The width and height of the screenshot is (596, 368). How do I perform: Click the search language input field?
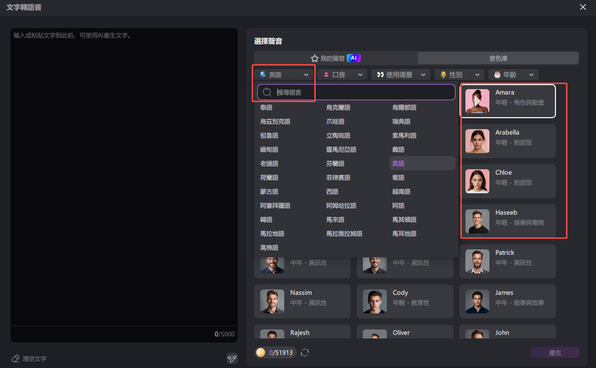point(356,92)
